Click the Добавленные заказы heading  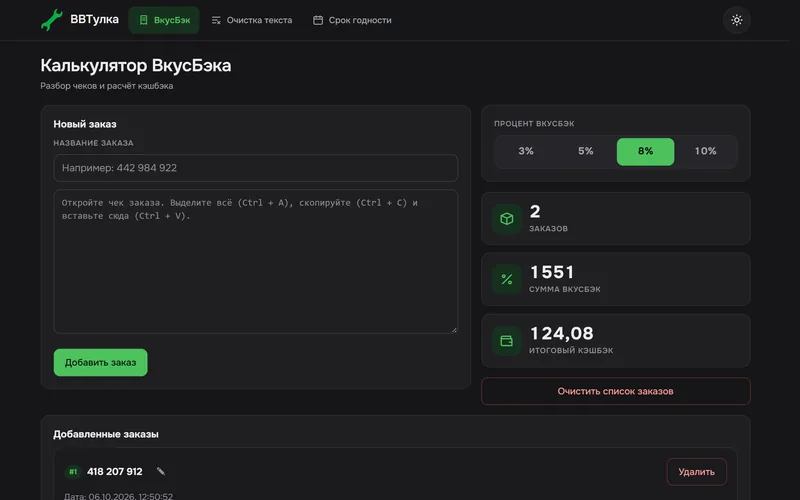(106, 434)
